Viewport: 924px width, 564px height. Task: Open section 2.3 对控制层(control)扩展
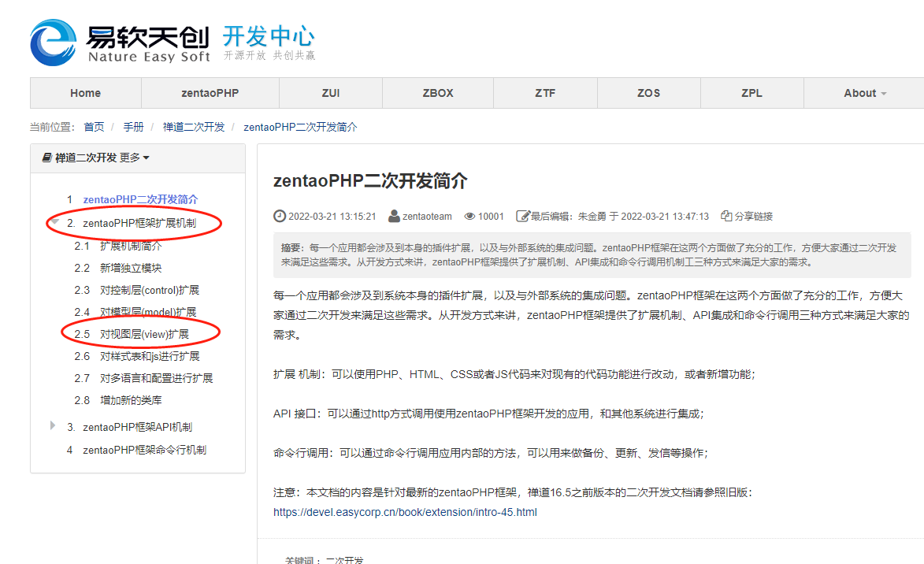click(149, 290)
